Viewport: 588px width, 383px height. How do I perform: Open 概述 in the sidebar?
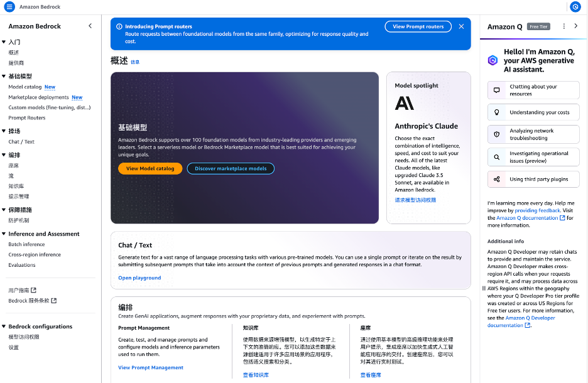(13, 53)
